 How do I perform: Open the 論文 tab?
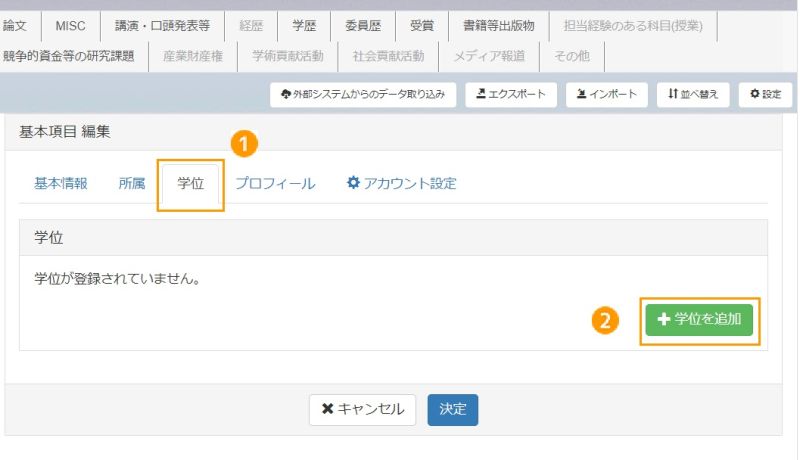coord(15,26)
